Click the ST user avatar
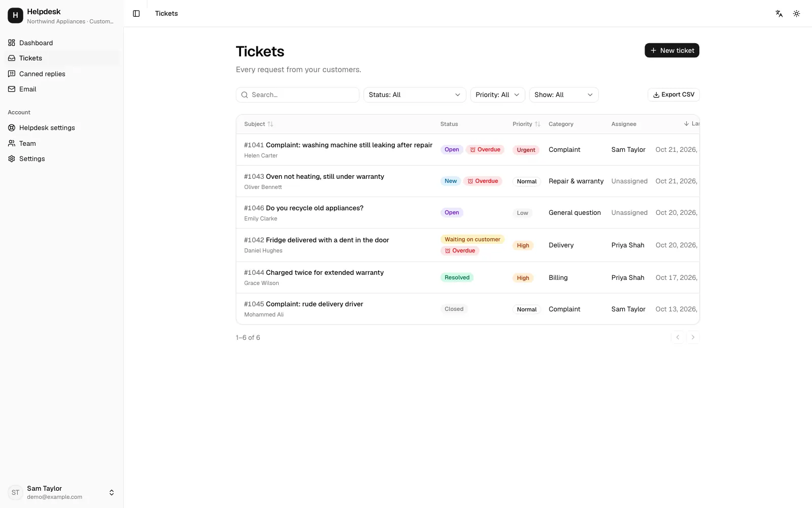The image size is (812, 508). pyautogui.click(x=15, y=492)
